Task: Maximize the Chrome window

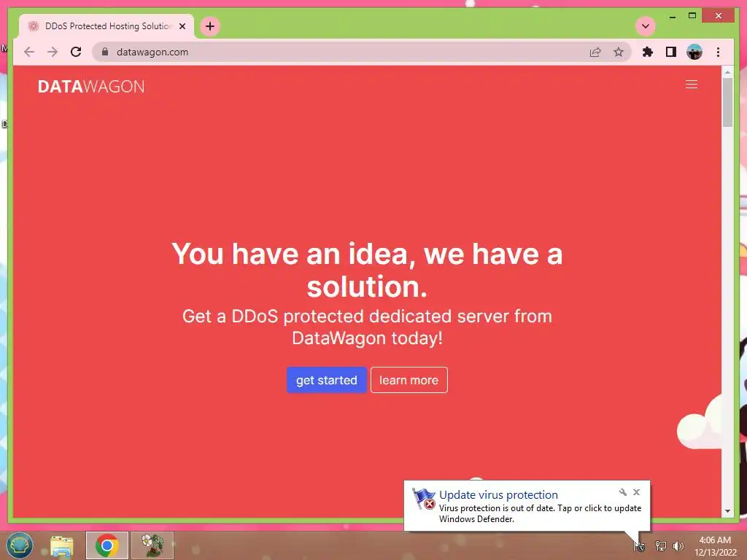Action: point(692,16)
